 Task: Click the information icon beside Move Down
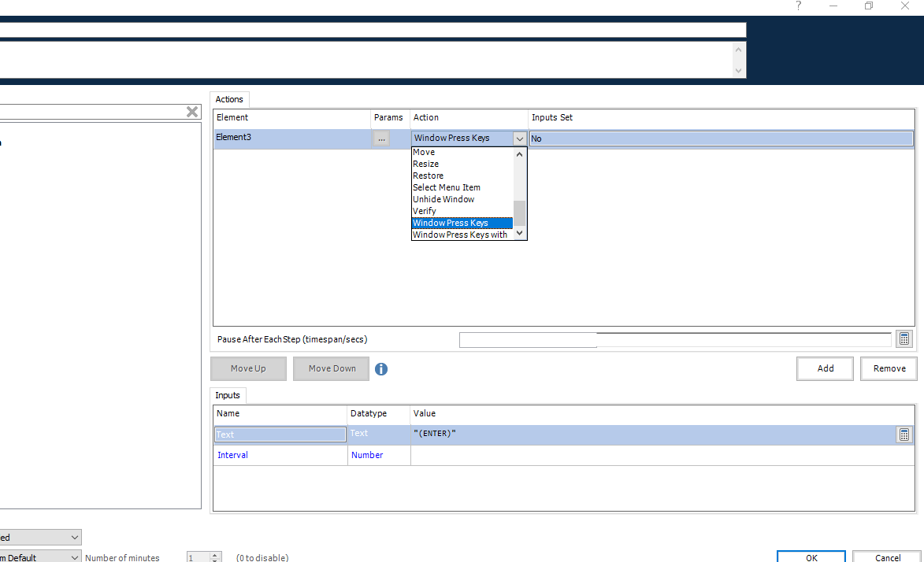[x=381, y=368]
